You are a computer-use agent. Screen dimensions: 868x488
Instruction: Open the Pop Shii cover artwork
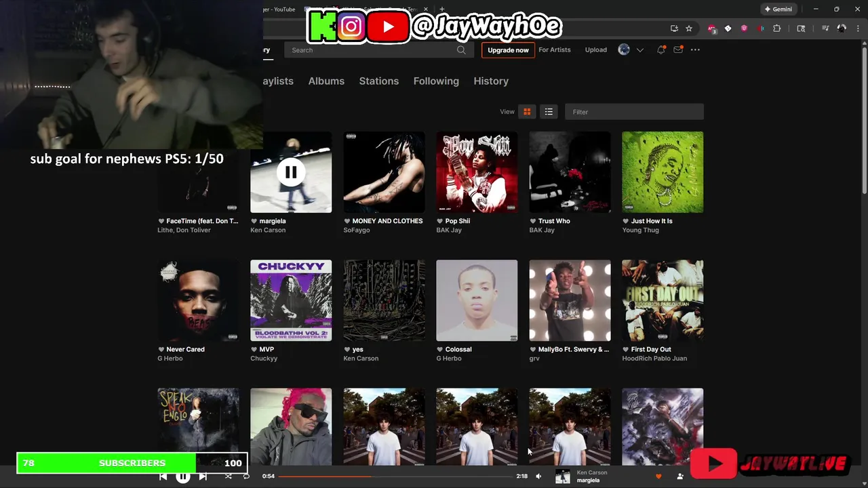[477, 172]
